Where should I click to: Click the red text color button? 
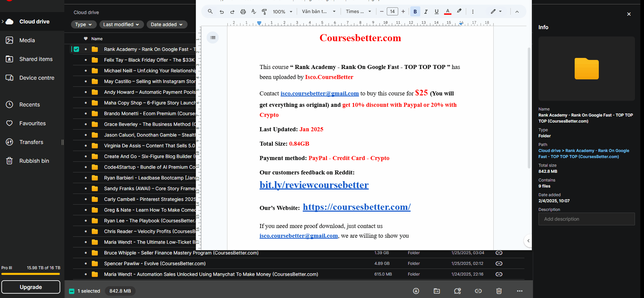pyautogui.click(x=447, y=12)
